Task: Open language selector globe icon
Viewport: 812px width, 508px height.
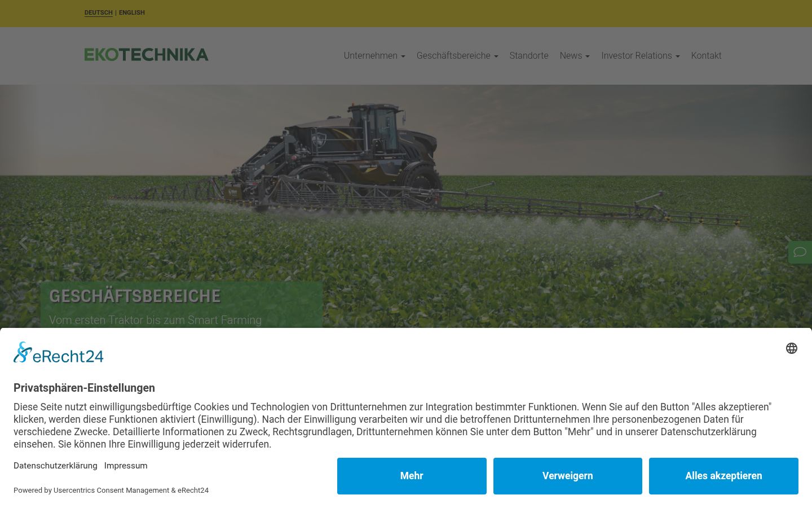Action: click(792, 348)
